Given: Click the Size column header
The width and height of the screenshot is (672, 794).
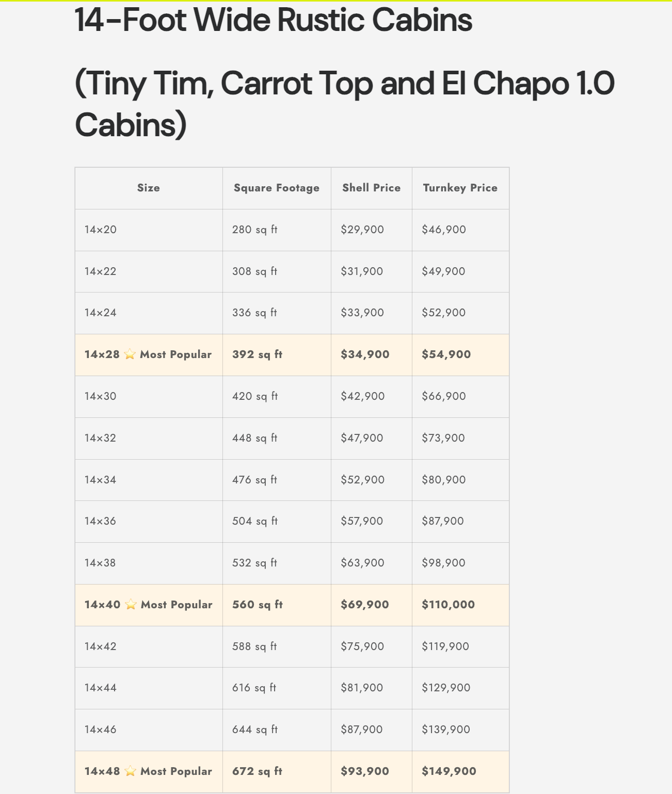Looking at the screenshot, I should coord(149,188).
